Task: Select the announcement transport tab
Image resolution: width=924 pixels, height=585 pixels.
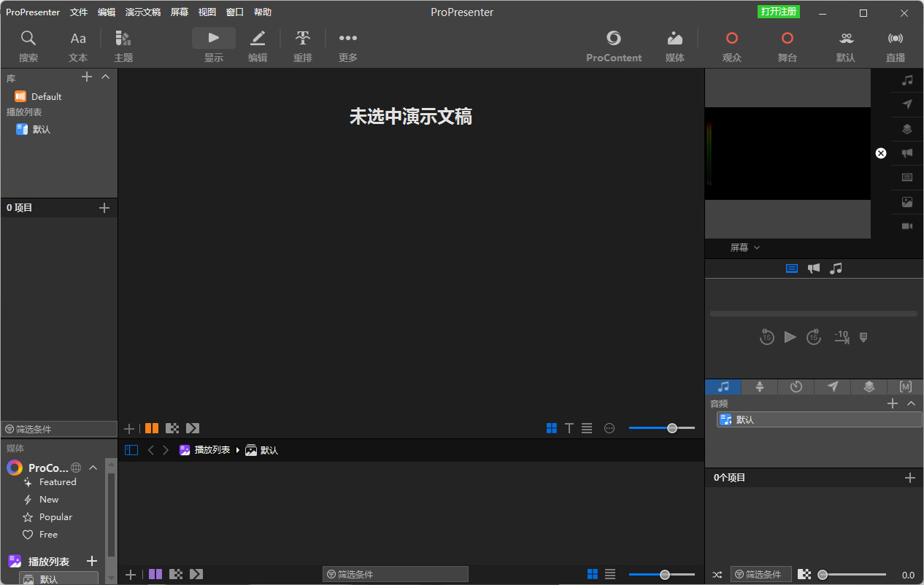Action: tap(814, 268)
